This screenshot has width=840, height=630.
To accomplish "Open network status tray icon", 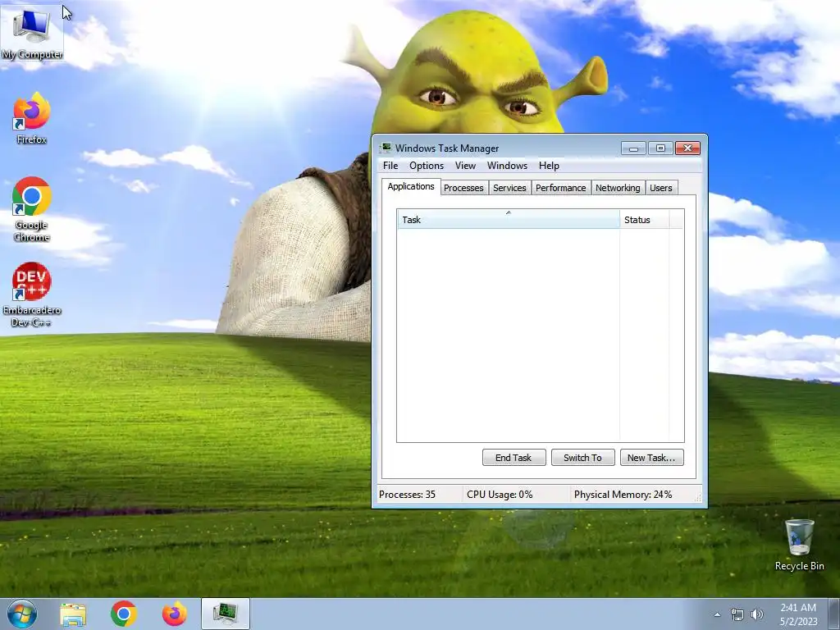I will (737, 614).
